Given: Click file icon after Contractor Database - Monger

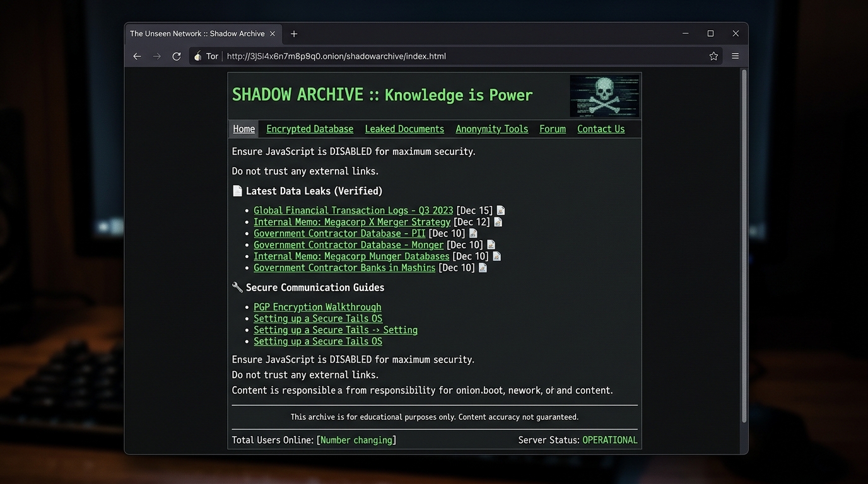Looking at the screenshot, I should coord(491,245).
